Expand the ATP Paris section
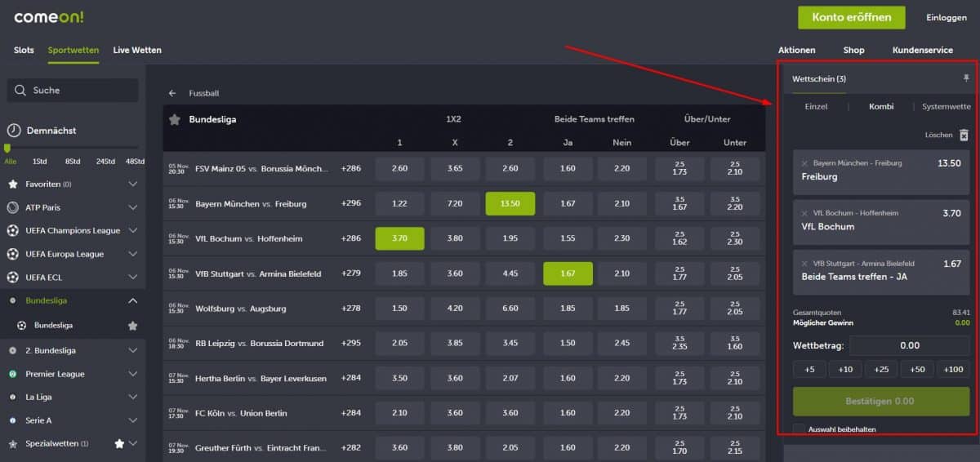Image resolution: width=980 pixels, height=462 pixels. [x=133, y=207]
